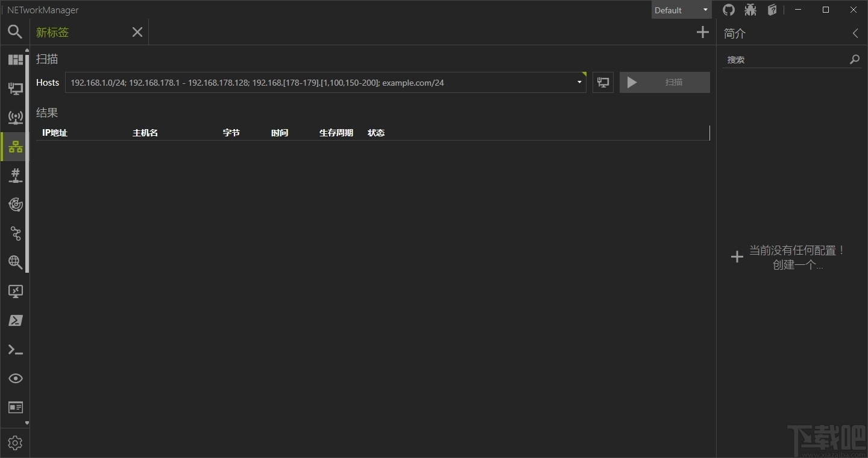This screenshot has height=458, width=868.
Task: Toggle the network detection icon beside Hosts field
Action: (x=602, y=82)
